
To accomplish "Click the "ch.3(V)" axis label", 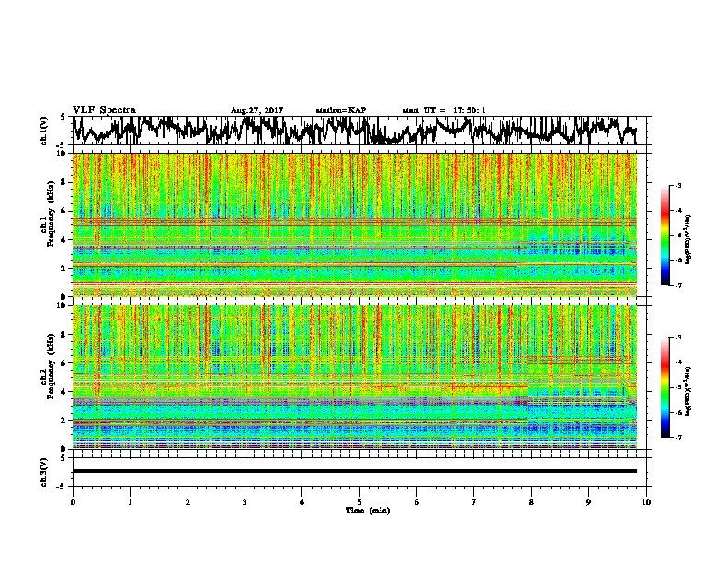I will (x=44, y=472).
